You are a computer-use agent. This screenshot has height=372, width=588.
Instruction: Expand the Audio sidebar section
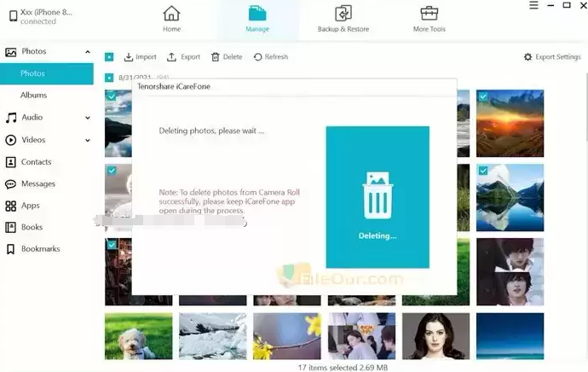coord(88,118)
